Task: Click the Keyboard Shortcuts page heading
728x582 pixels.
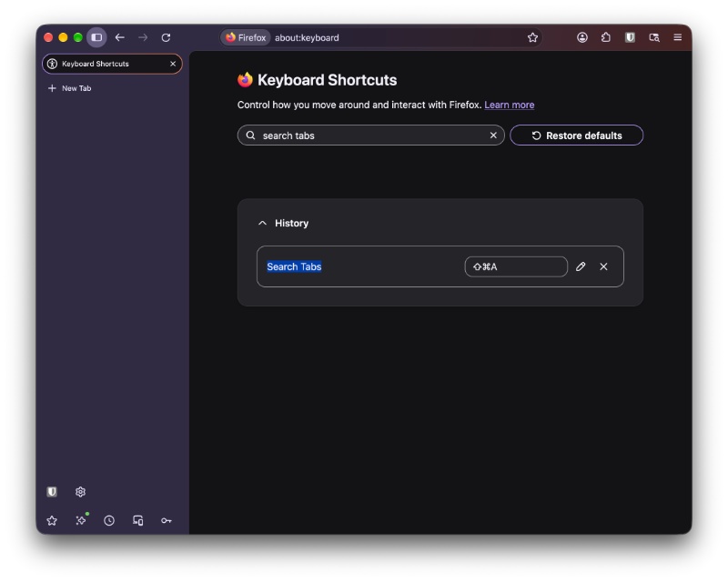Action: [x=328, y=80]
